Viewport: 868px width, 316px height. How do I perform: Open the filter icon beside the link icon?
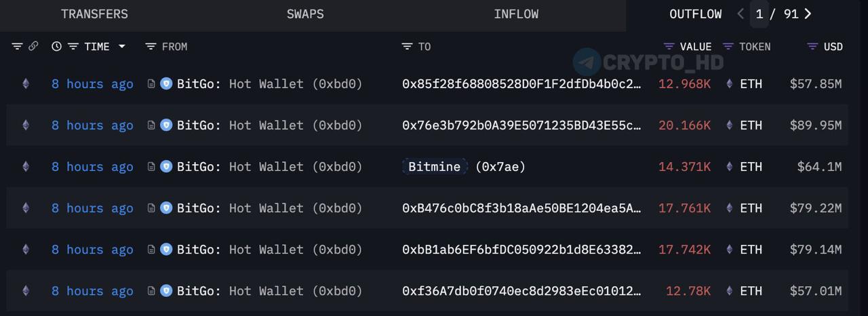tap(17, 47)
